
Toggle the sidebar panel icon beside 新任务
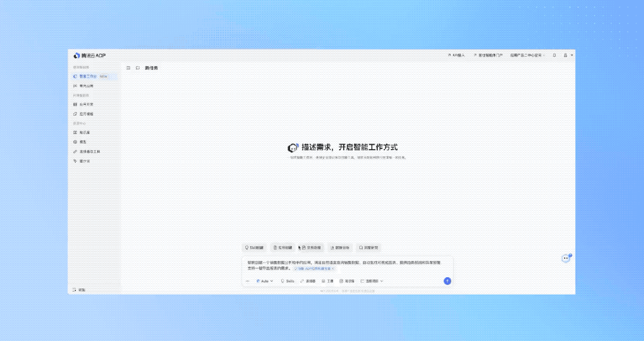(128, 68)
